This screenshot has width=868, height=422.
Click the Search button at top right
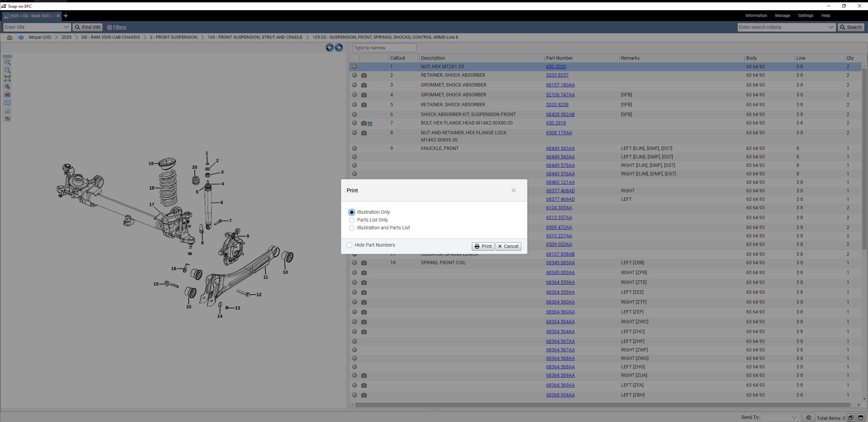click(851, 27)
